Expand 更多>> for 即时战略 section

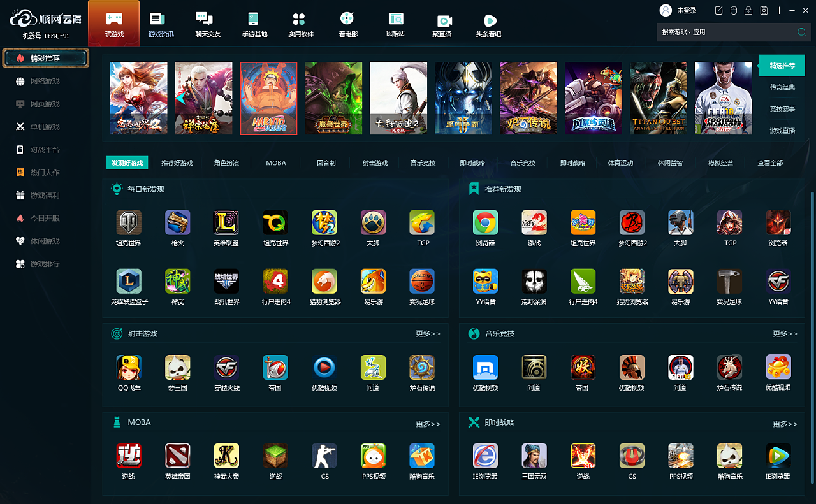point(785,424)
